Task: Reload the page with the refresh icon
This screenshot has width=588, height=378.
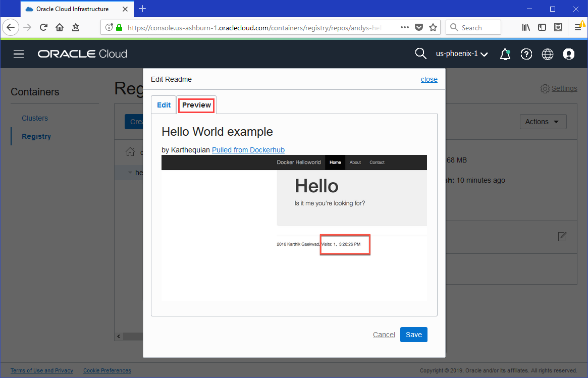Action: click(43, 27)
